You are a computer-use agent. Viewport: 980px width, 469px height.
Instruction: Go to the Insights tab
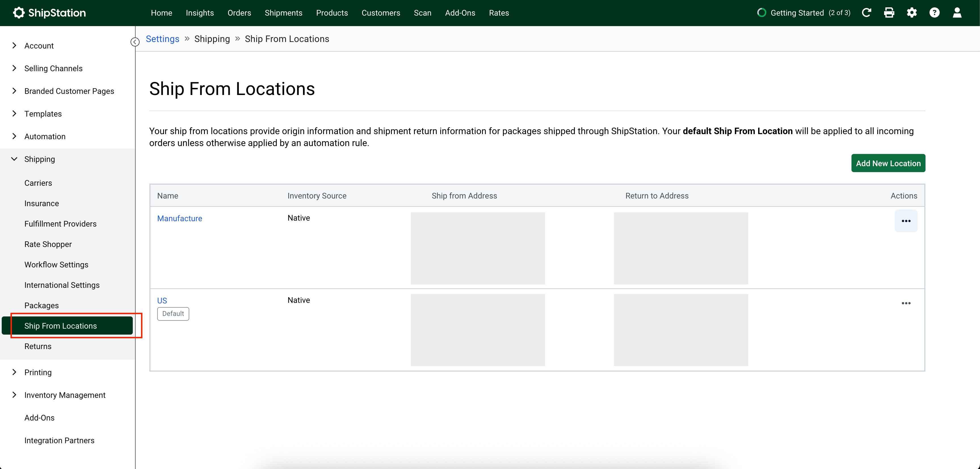tap(200, 12)
